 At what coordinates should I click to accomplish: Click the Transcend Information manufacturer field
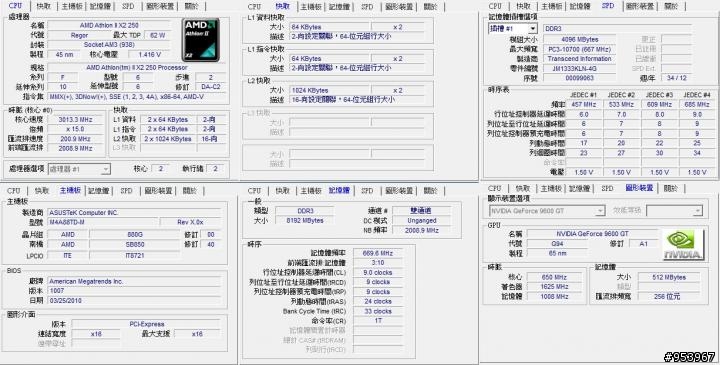click(579, 59)
